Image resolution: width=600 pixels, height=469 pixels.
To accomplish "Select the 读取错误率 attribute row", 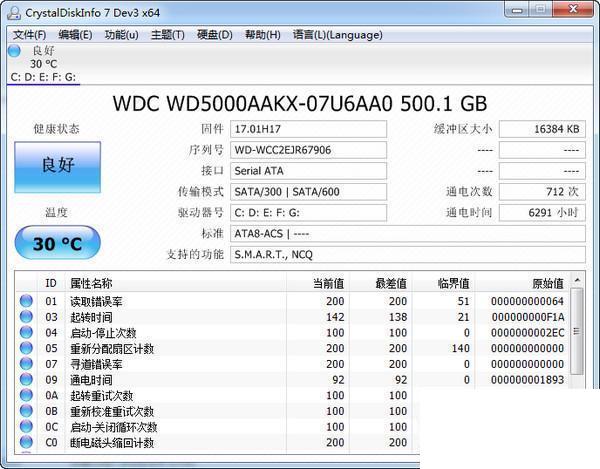I will click(292, 301).
